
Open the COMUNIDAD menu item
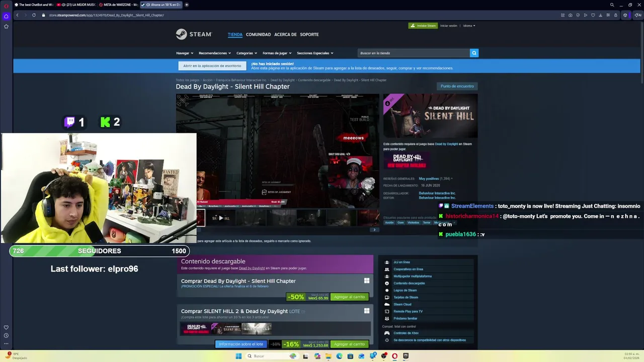(x=258, y=34)
